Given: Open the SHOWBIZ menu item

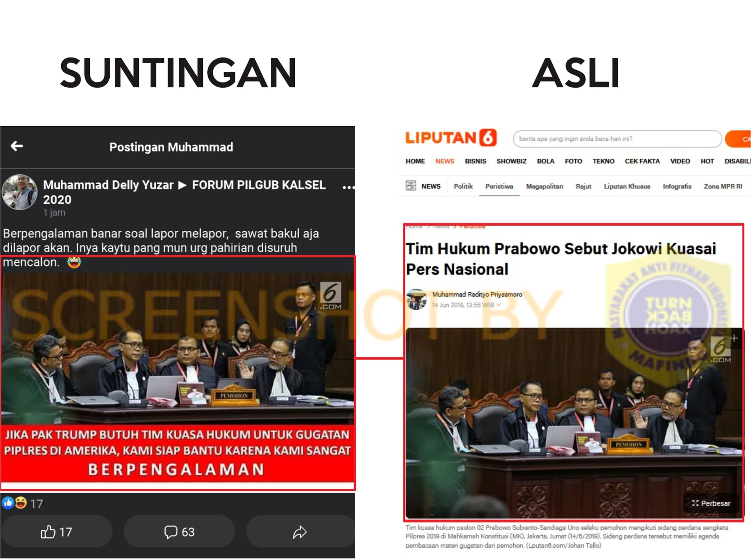Looking at the screenshot, I should [x=511, y=161].
